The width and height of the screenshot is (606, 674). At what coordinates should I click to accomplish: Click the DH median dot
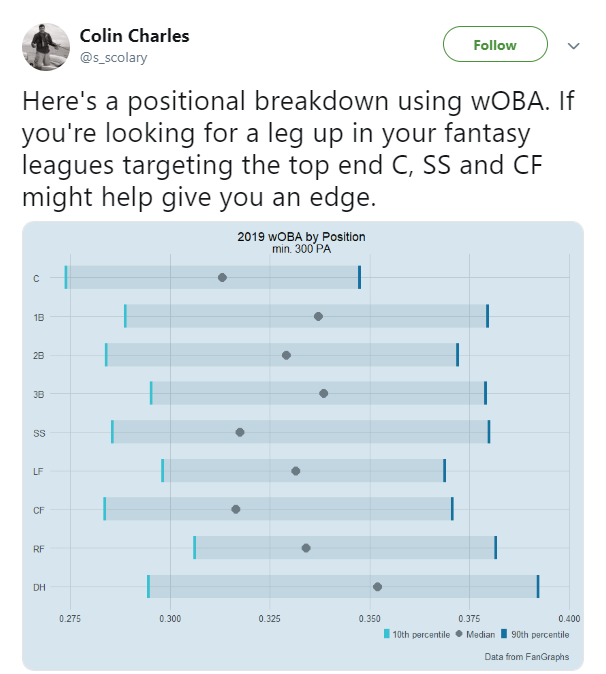point(377,587)
